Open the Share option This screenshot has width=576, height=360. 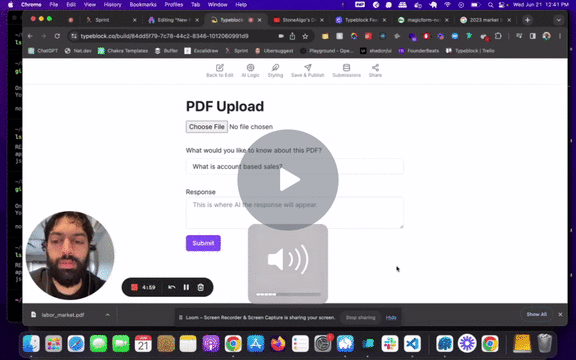click(x=375, y=71)
